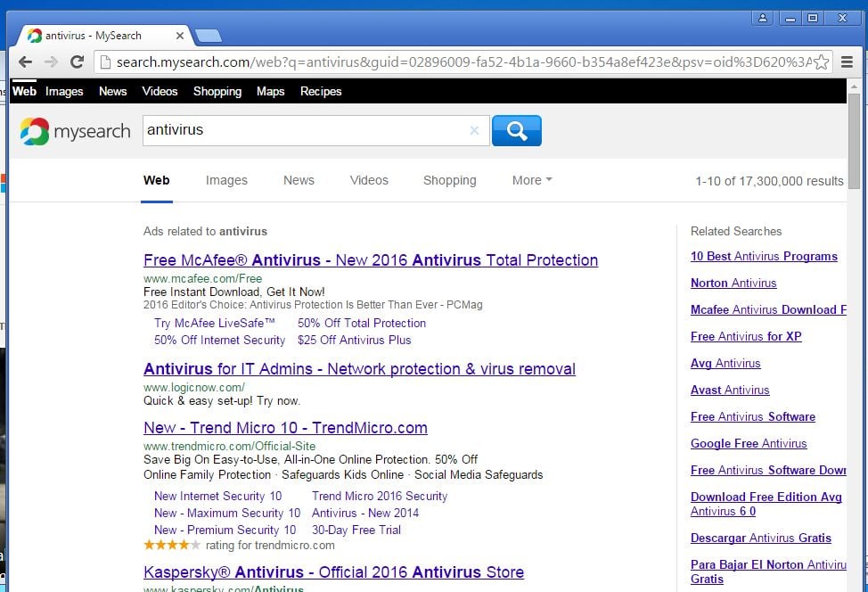Open Antivirus for IT Admins link
This screenshot has height=592, width=868.
(359, 369)
